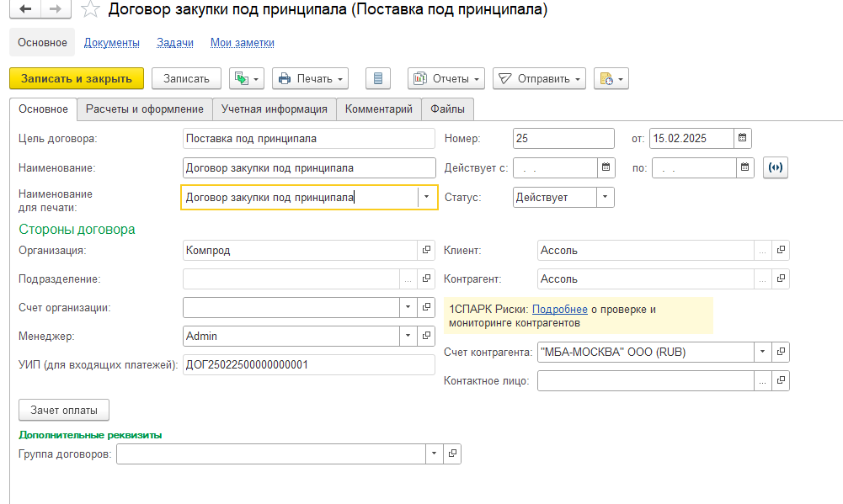Viewport: 843px width, 504px height.
Task: Open calendar for Действует с date
Action: pyautogui.click(x=606, y=167)
